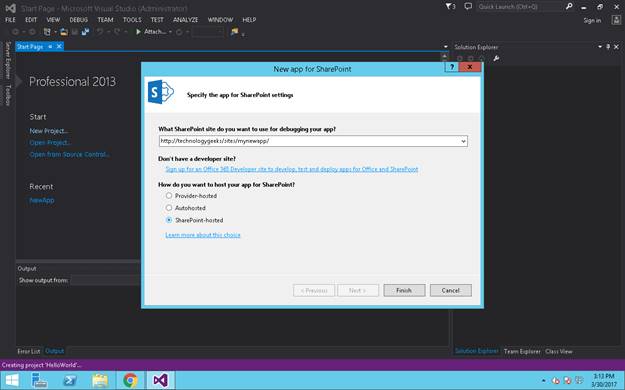Switch to the Team Explorer tab
This screenshot has width=625, height=390.
coord(522,351)
